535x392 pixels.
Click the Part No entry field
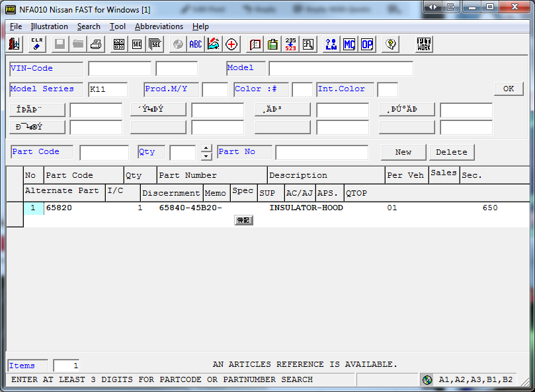[322, 153]
